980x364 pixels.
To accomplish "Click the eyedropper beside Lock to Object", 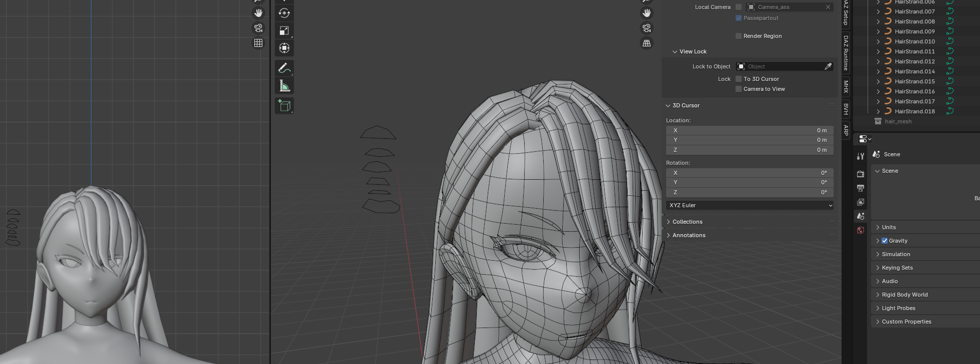I will pos(828,66).
